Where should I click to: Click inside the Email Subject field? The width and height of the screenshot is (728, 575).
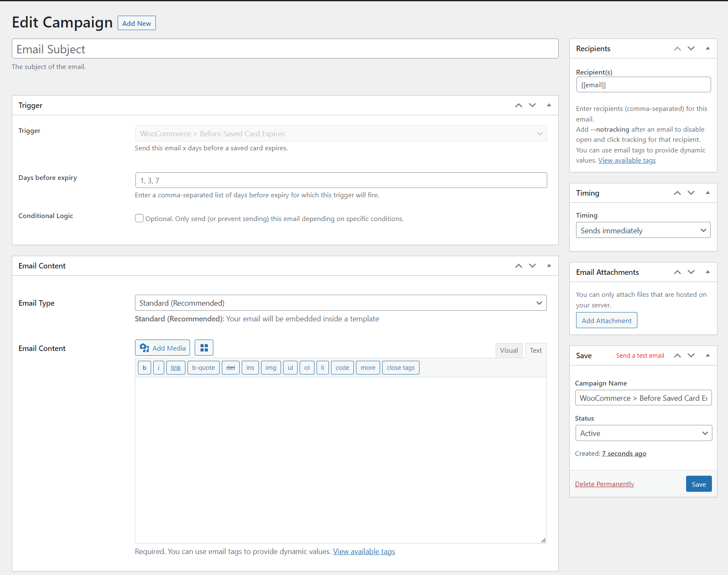[x=285, y=49]
